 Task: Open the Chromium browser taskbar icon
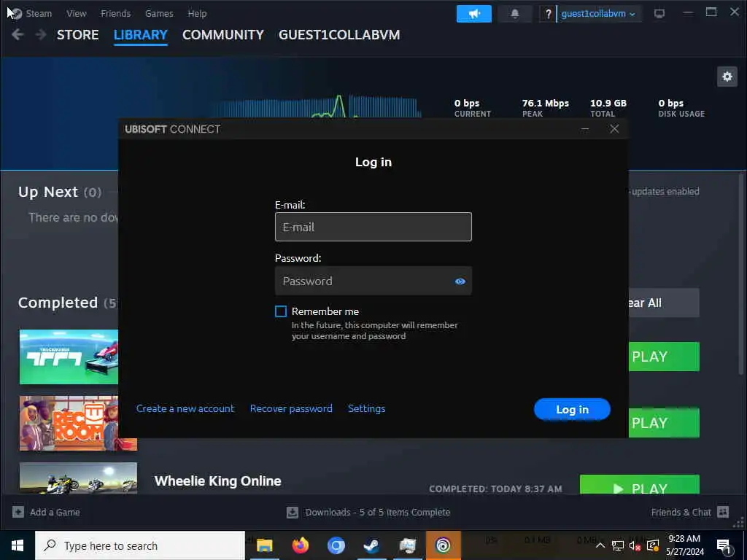336,545
